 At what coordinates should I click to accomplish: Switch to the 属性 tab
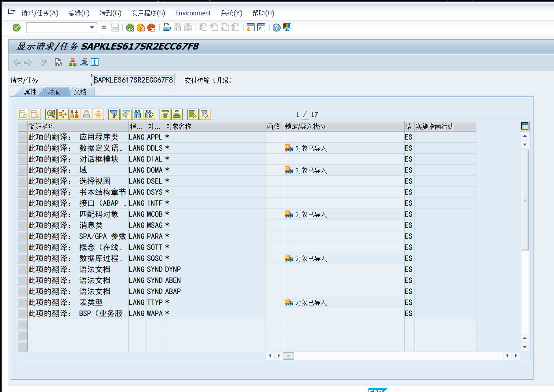click(30, 92)
